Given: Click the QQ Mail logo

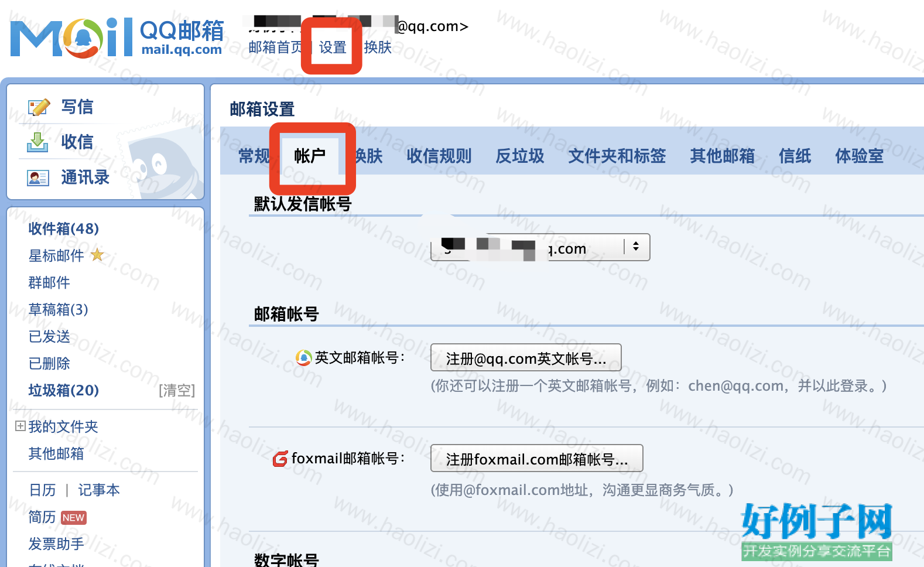Looking at the screenshot, I should pos(117,37).
